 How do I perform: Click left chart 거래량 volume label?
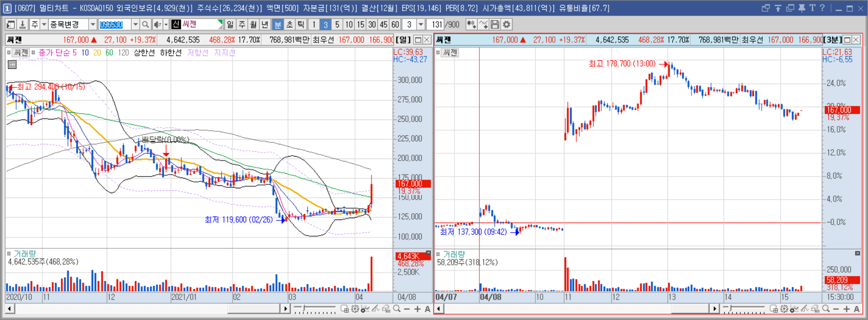25,254
